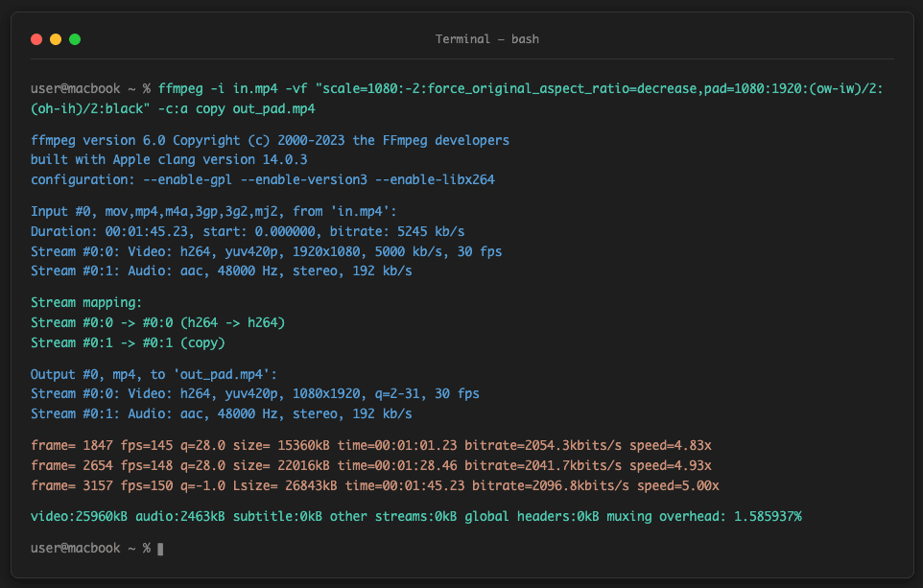Click the user@macbook shell prompt
923x588 pixels.
click(x=77, y=548)
